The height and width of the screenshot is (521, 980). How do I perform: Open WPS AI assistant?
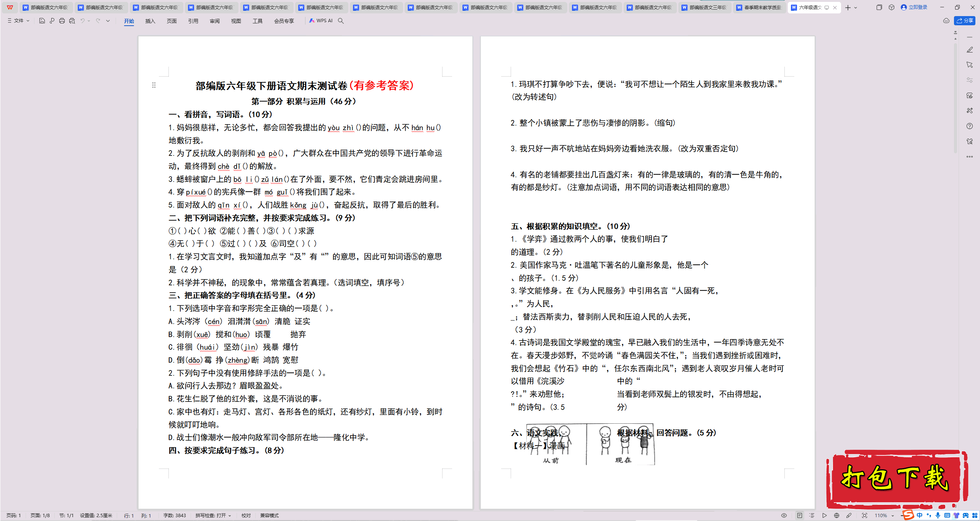pyautogui.click(x=321, y=21)
